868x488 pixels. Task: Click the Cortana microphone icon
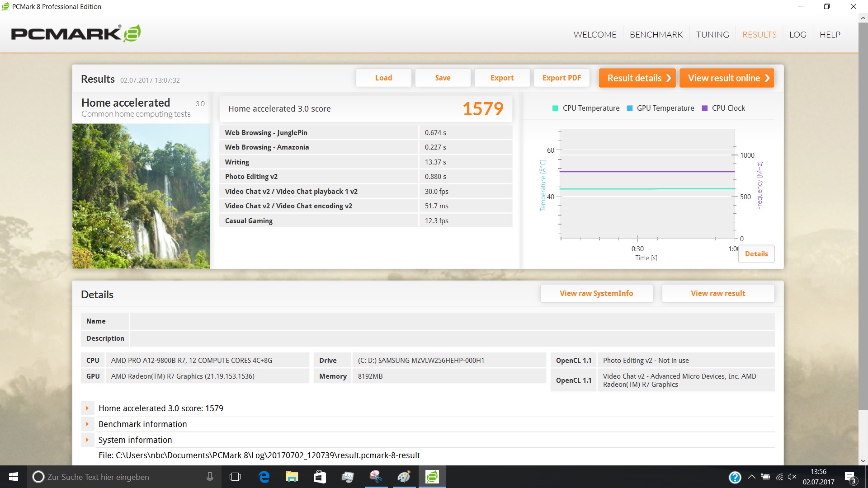(210, 477)
